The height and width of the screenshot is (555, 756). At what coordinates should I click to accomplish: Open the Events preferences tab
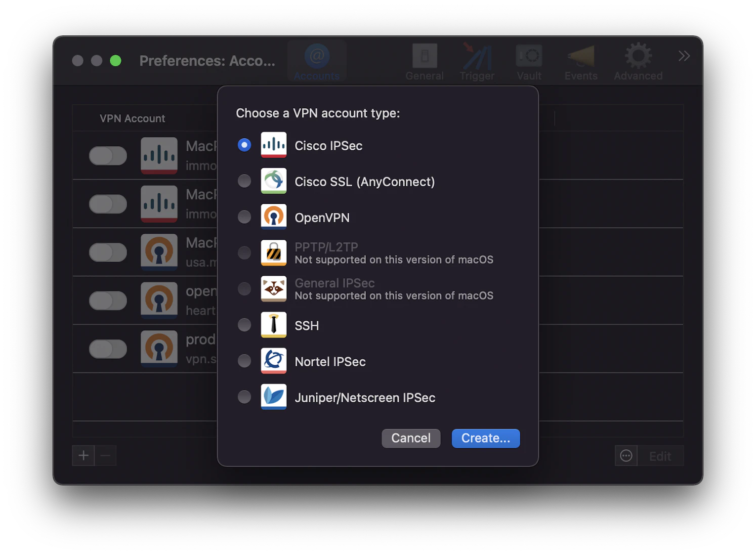click(x=581, y=62)
